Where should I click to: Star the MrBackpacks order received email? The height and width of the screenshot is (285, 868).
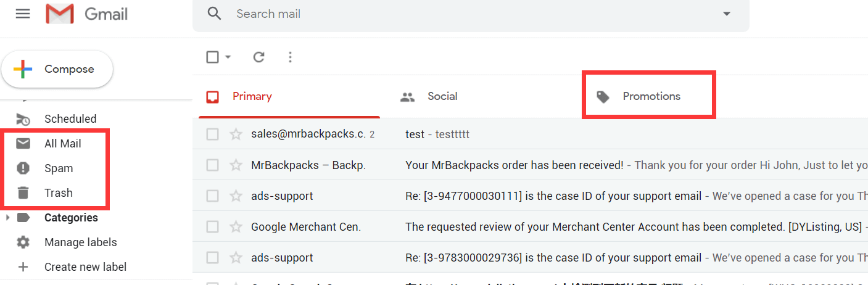coord(235,165)
